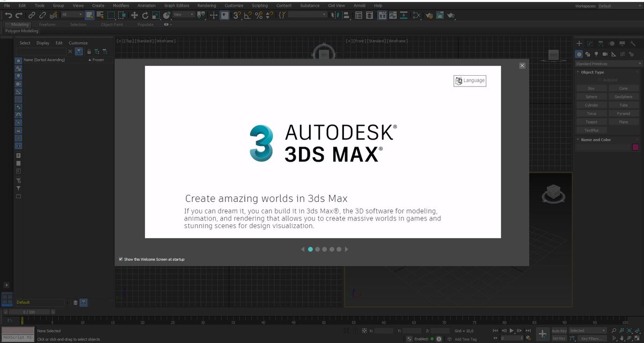Toggle the ribbon display icon
Screen dimensions: 644x343
click(382, 16)
